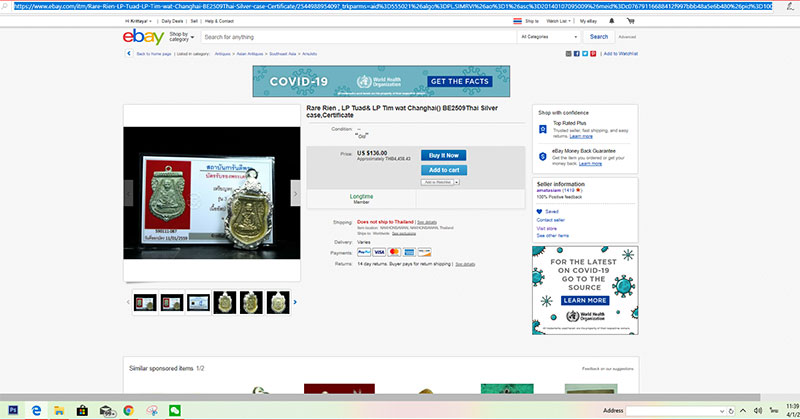Open the Daily Deals menu item

pyautogui.click(x=171, y=20)
